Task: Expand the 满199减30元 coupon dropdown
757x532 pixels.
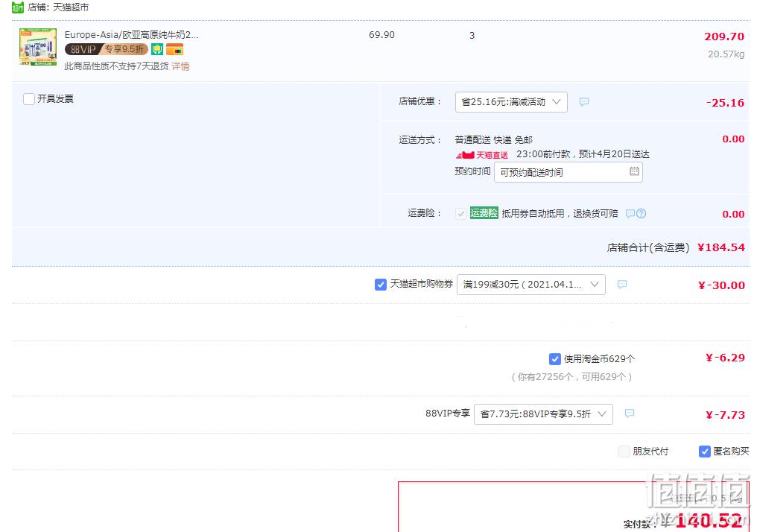Action: 531,285
